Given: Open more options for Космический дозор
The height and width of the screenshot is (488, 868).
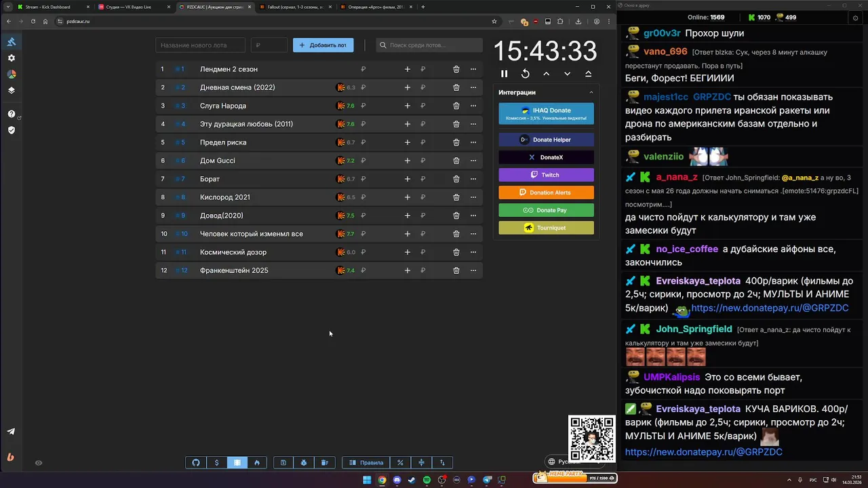Looking at the screenshot, I should [x=473, y=252].
